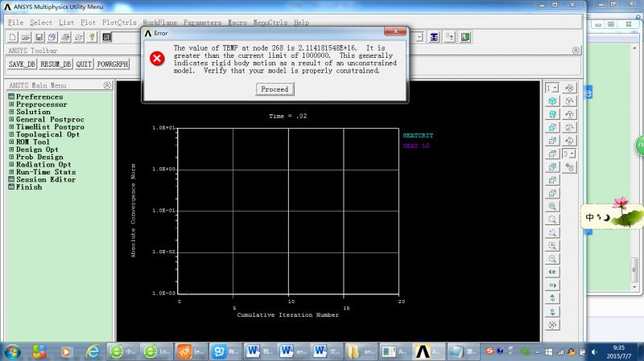Screen dimensions: 644x361
Task: Expand the Solution tree node
Action: (x=11, y=112)
